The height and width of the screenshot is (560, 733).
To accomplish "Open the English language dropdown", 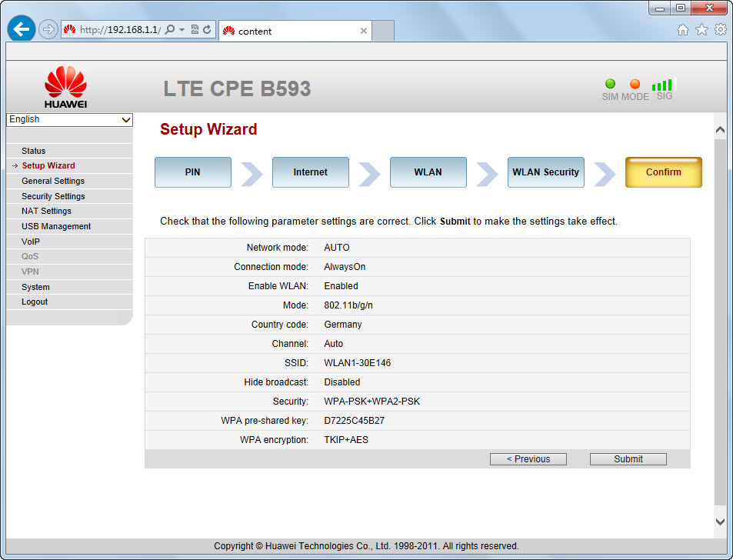I will coord(69,120).
